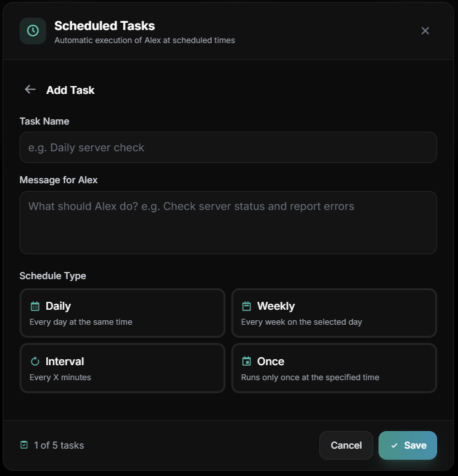The height and width of the screenshot is (476, 458).
Task: Click the Daily calendar icon
Action: (x=35, y=306)
